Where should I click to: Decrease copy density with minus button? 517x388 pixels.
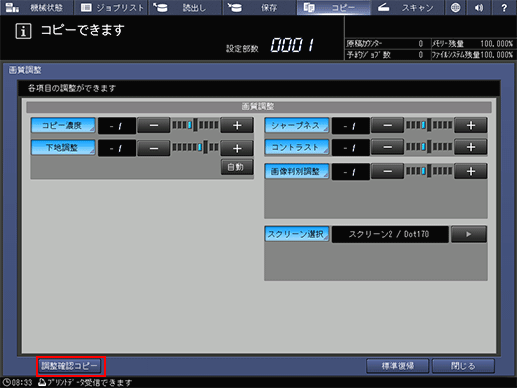(x=154, y=126)
